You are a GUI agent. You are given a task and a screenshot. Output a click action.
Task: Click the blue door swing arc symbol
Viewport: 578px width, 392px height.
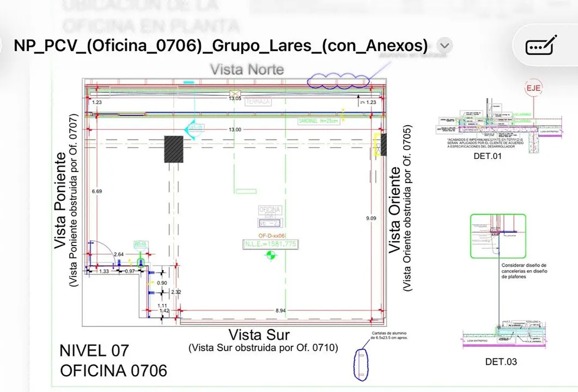coord(102,253)
